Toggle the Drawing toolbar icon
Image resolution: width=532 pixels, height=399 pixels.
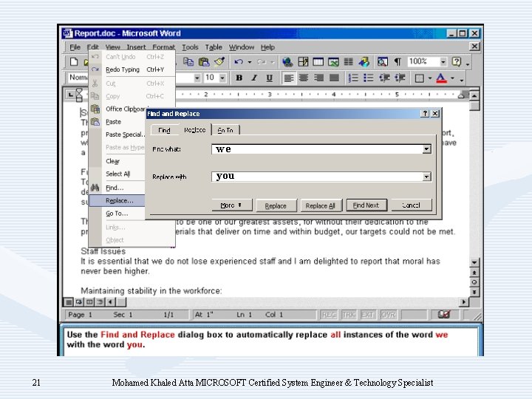tap(364, 62)
